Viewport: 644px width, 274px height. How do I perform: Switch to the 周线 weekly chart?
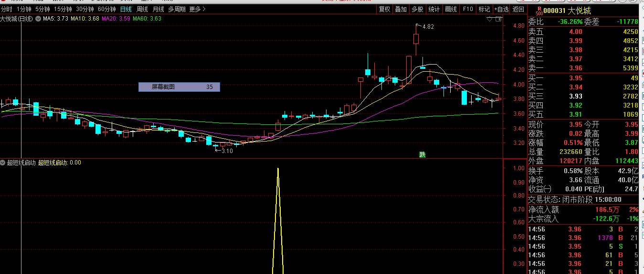click(142, 9)
